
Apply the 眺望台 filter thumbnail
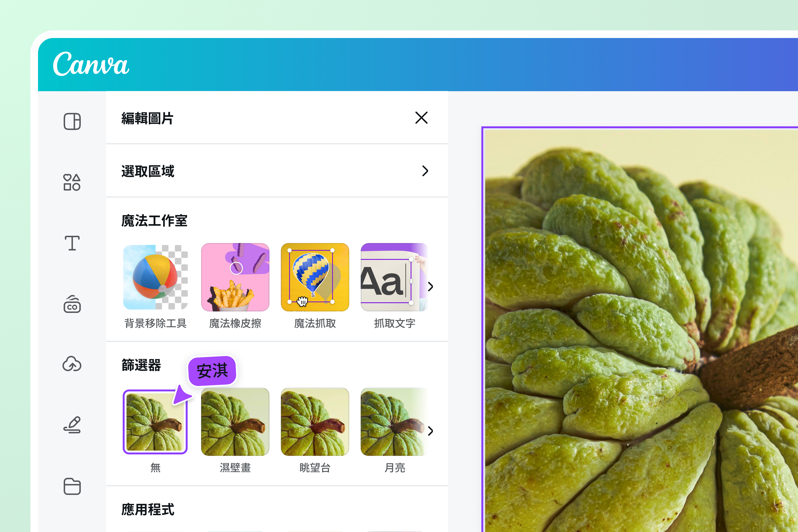coord(315,422)
